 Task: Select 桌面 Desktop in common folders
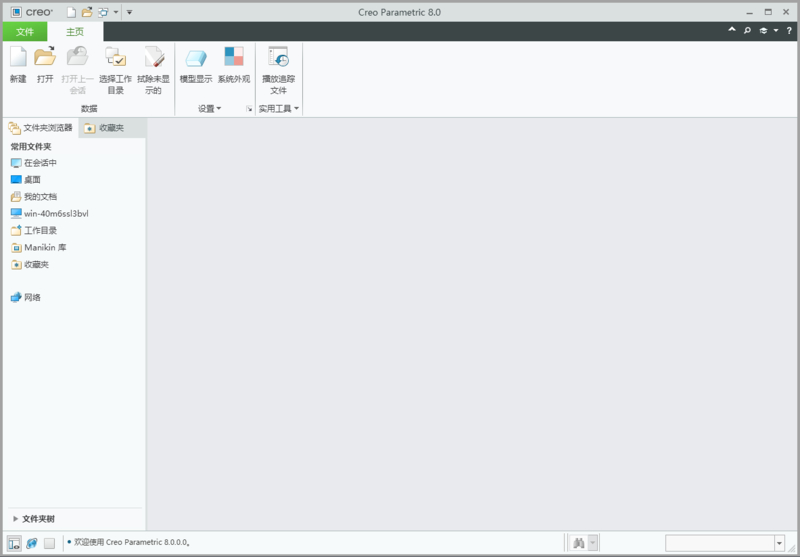pos(26,180)
